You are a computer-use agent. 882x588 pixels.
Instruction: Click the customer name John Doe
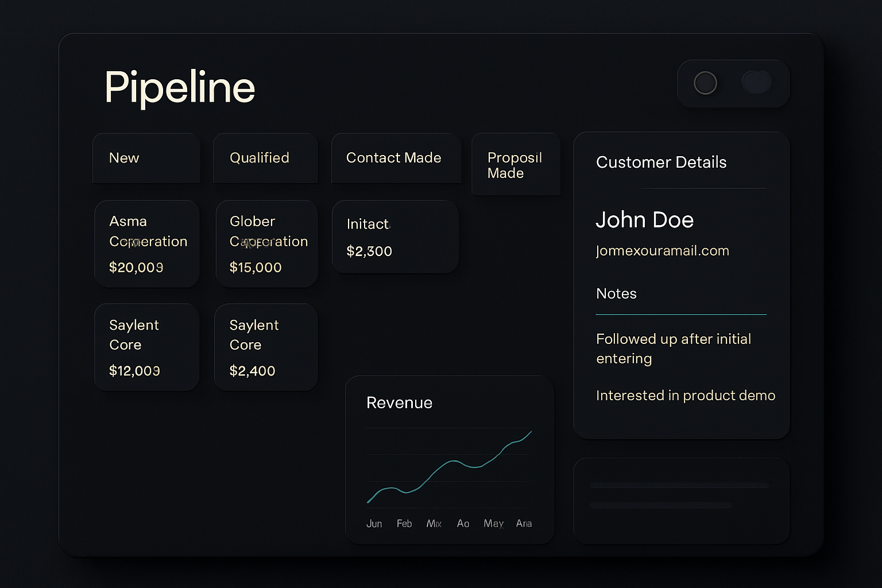645,220
